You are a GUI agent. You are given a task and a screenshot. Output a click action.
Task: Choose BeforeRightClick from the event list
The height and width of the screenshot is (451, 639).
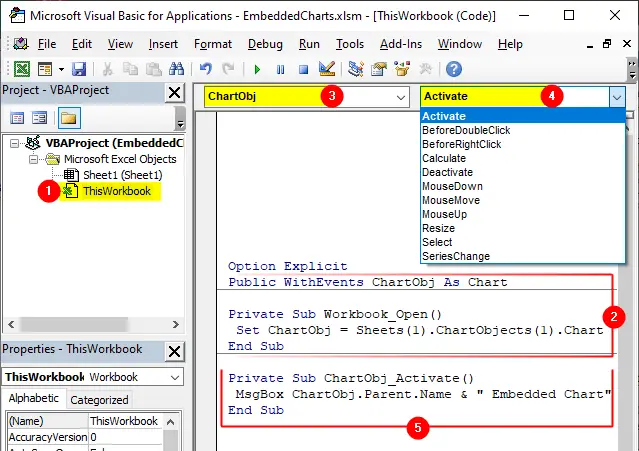point(522,144)
